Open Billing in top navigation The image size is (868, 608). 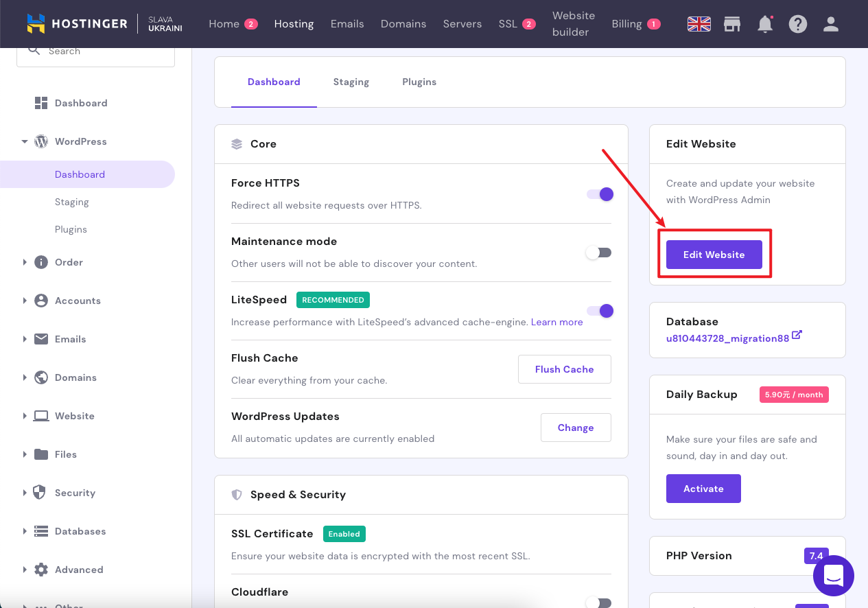(626, 24)
